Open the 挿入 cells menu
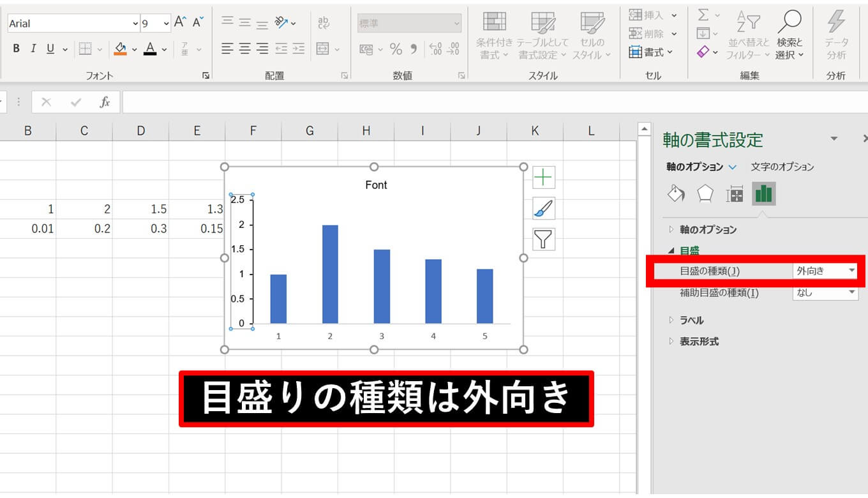 click(x=652, y=15)
